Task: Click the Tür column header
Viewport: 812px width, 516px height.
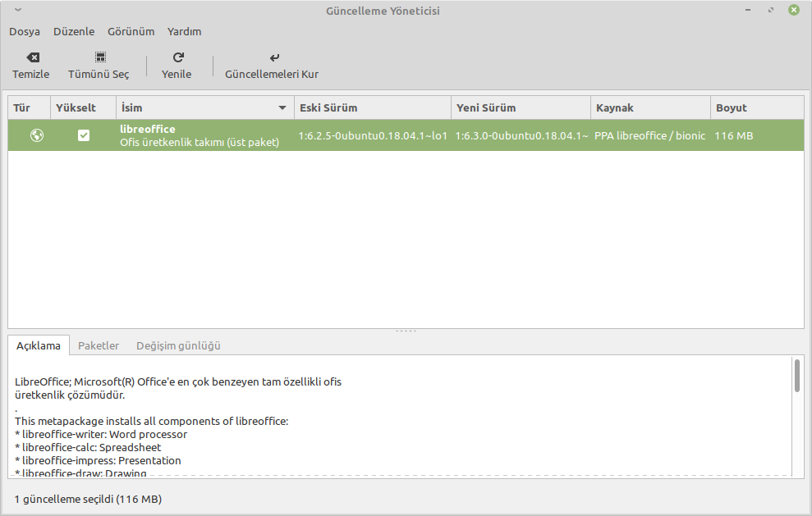Action: click(x=29, y=107)
